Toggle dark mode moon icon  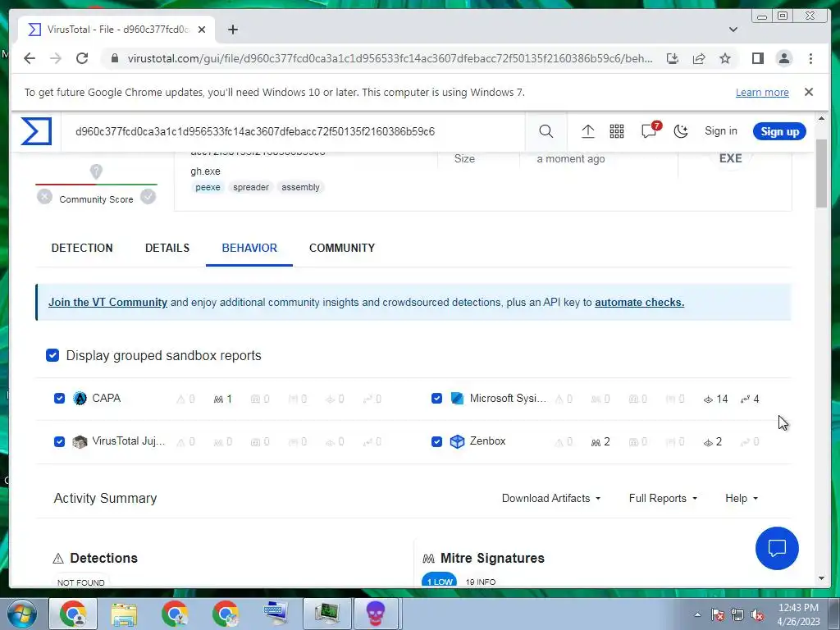[x=680, y=131]
